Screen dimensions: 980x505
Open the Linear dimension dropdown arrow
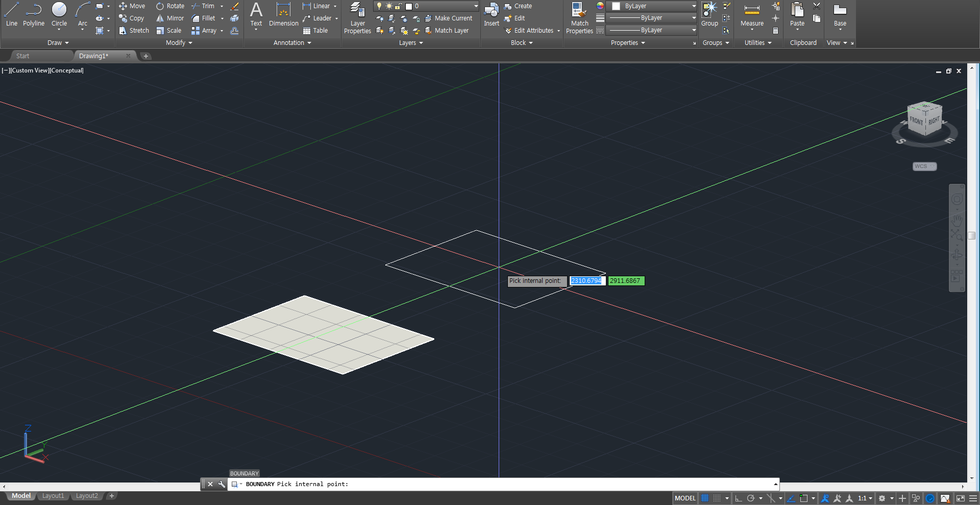[x=335, y=6]
